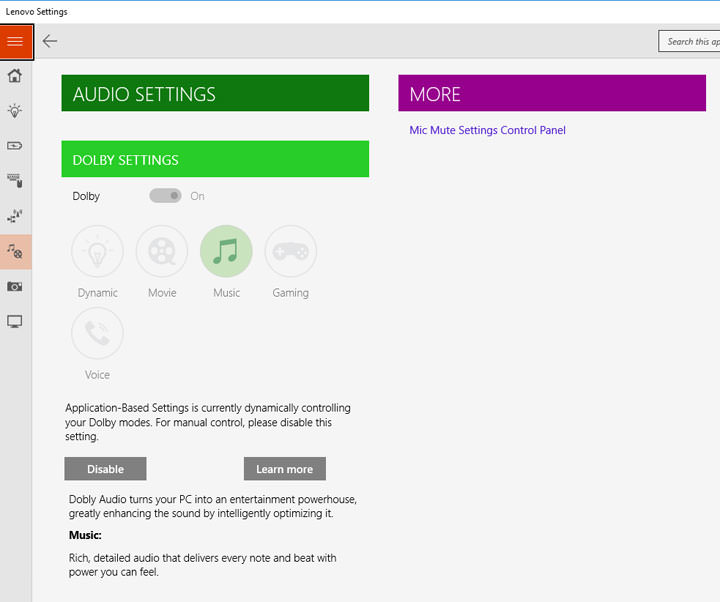This screenshot has width=720, height=602.
Task: Open the Home page in sidebar
Action: click(15, 76)
